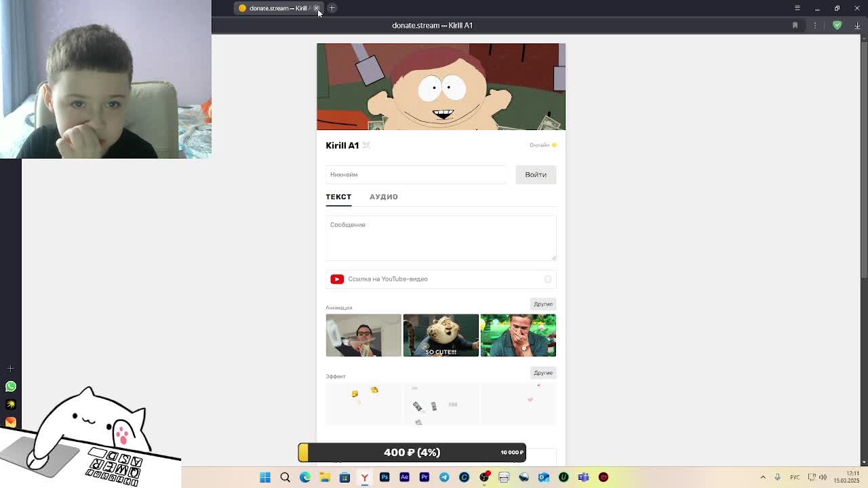The height and width of the screenshot is (488, 868).
Task: Click the yellow star sidebar icon
Action: coord(10,404)
